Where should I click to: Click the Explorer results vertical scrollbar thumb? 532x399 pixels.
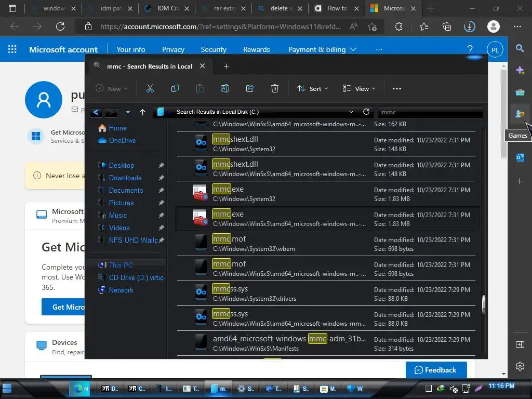pyautogui.click(x=484, y=304)
